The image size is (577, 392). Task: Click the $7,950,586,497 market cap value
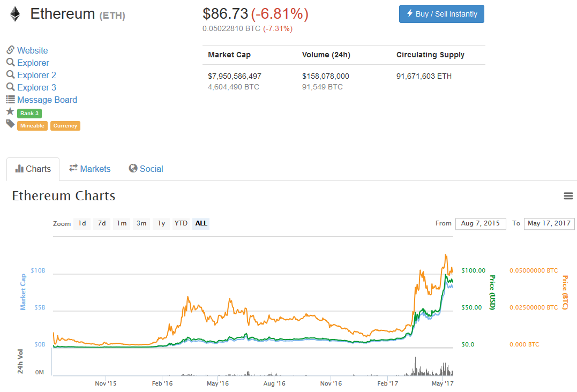pyautogui.click(x=235, y=76)
